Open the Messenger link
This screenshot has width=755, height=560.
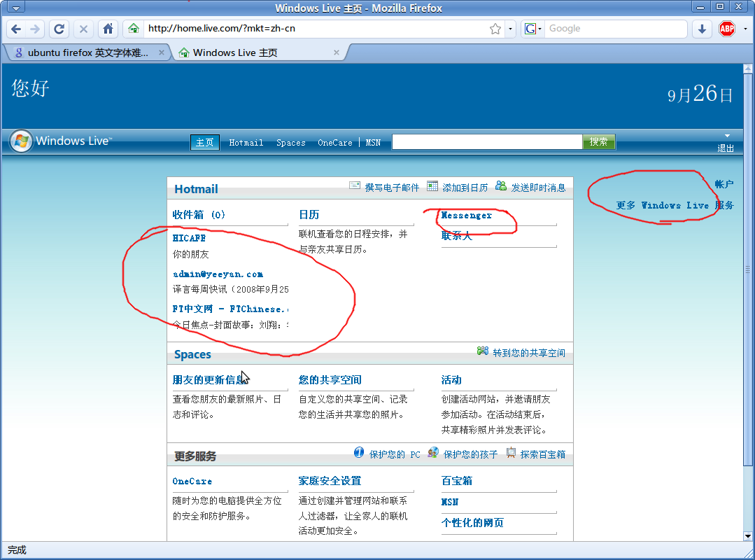467,215
